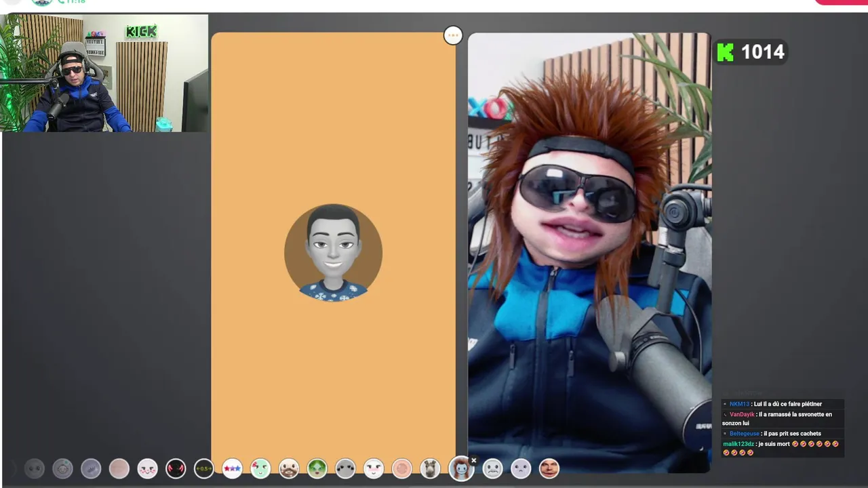868x488 pixels.
Task: Choose the salmon colored circle filter
Action: (x=402, y=468)
